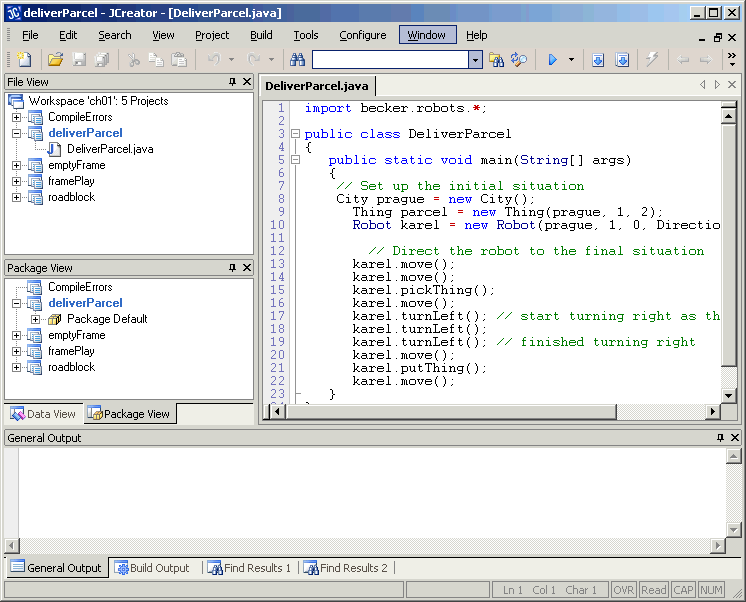Collapse the main method fold marker
746x602 pixels.
296,160
